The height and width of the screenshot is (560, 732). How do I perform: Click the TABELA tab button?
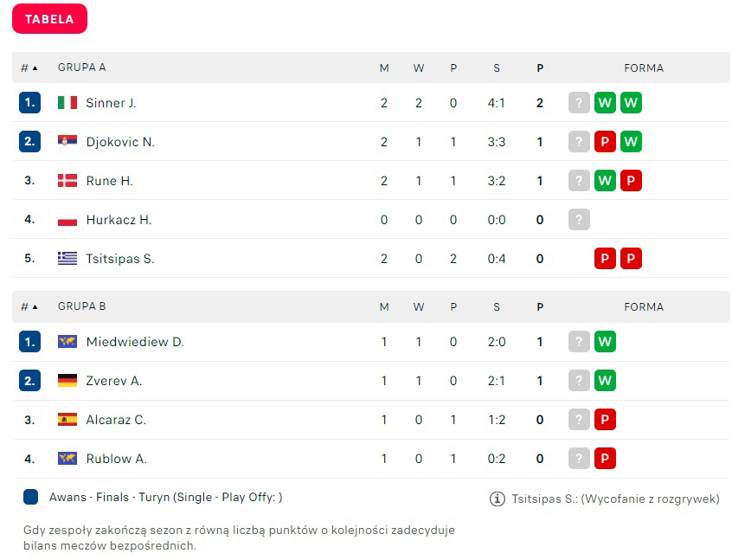pyautogui.click(x=49, y=19)
